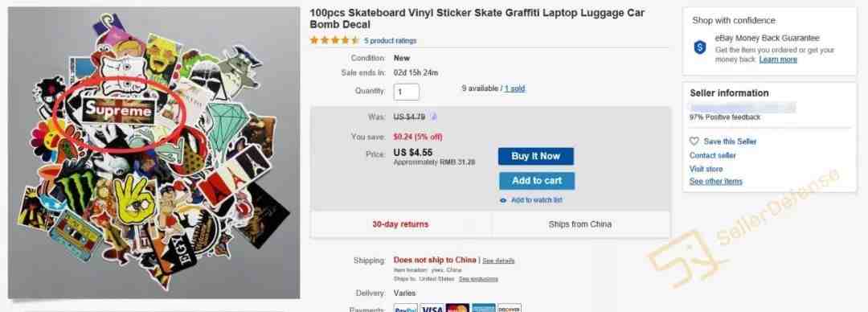Click into the Quantity input field
Viewport: 868px width, 312px height.
pyautogui.click(x=407, y=92)
